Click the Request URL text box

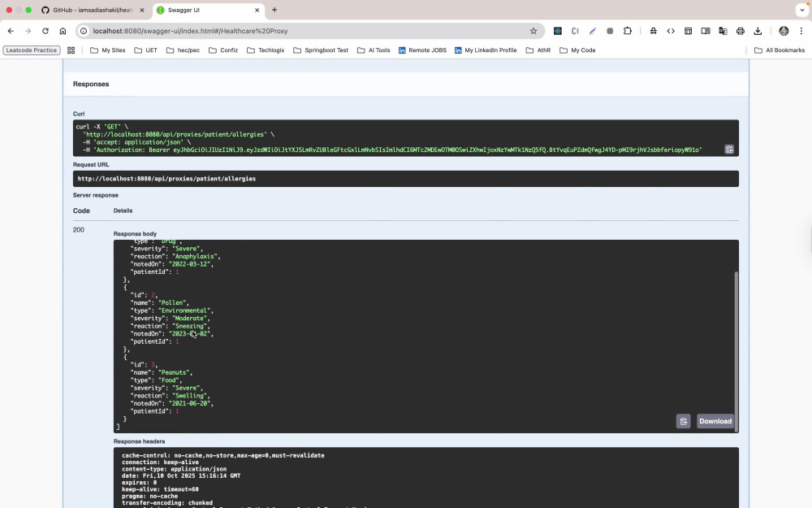click(x=405, y=179)
